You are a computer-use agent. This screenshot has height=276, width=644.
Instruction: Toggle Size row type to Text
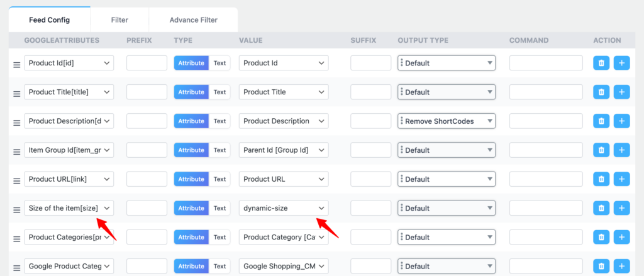[219, 208]
